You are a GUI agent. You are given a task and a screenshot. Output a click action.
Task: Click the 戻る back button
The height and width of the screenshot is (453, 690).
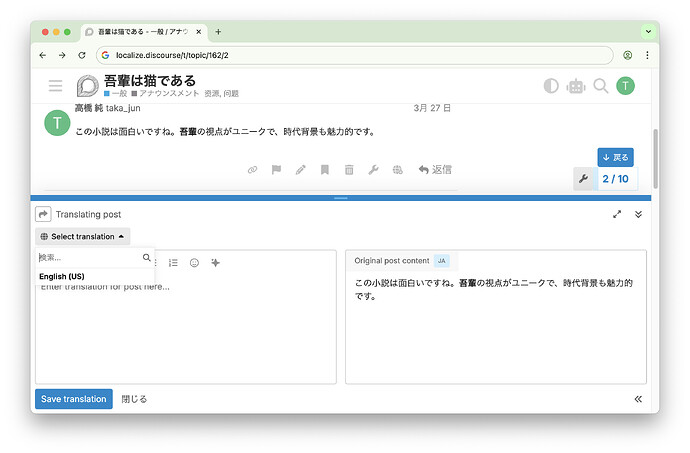coord(615,157)
